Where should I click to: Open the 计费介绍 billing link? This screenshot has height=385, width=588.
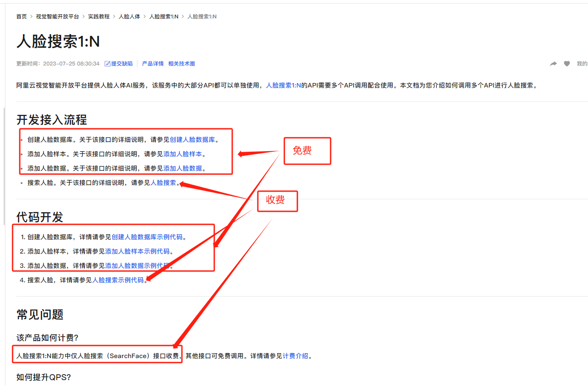296,356
